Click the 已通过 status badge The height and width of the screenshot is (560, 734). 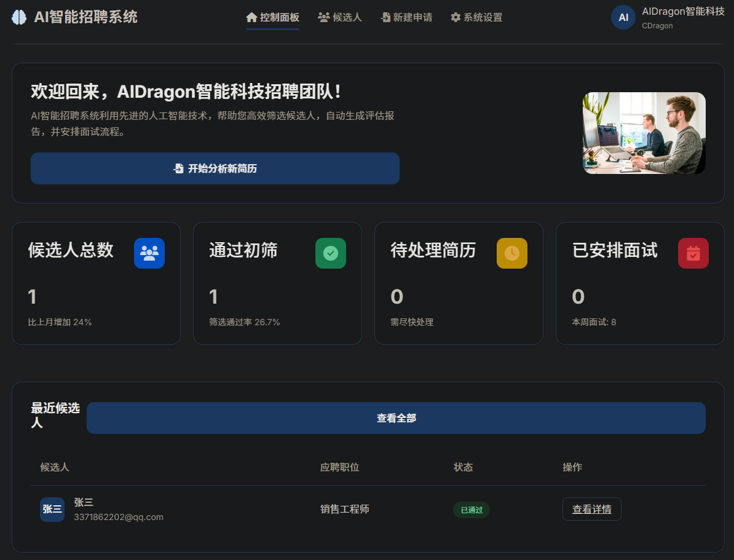472,510
